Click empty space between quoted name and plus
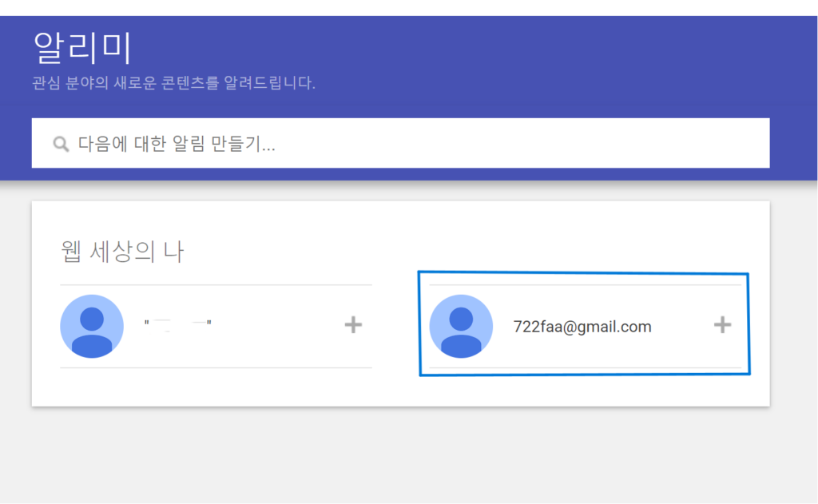This screenshot has width=818, height=504. [x=276, y=326]
